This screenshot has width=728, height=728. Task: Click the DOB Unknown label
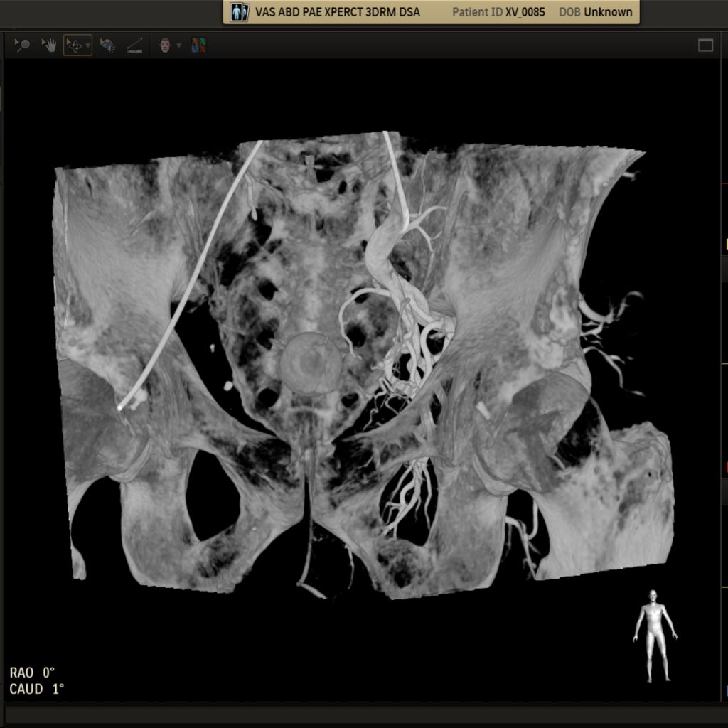(595, 12)
